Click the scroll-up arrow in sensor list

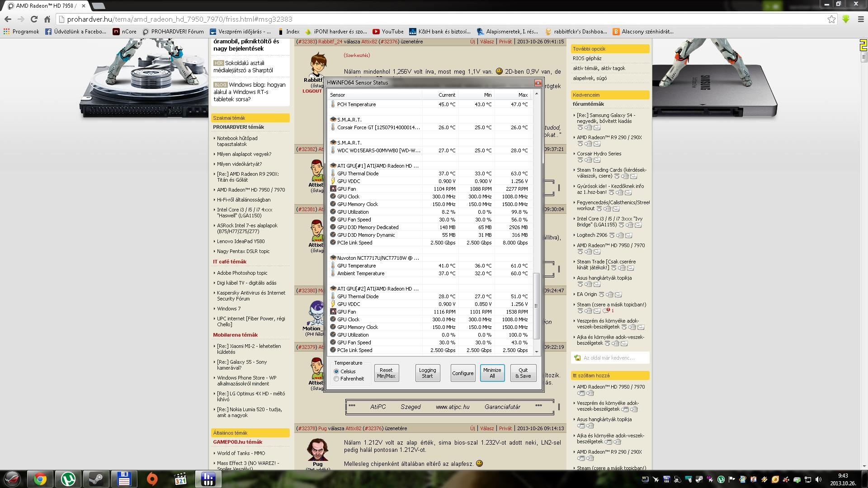pos(537,94)
